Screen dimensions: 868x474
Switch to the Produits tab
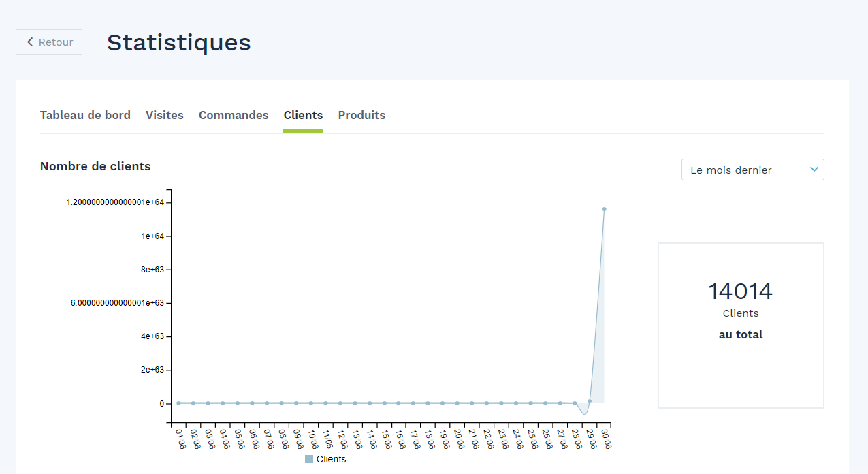pos(361,115)
